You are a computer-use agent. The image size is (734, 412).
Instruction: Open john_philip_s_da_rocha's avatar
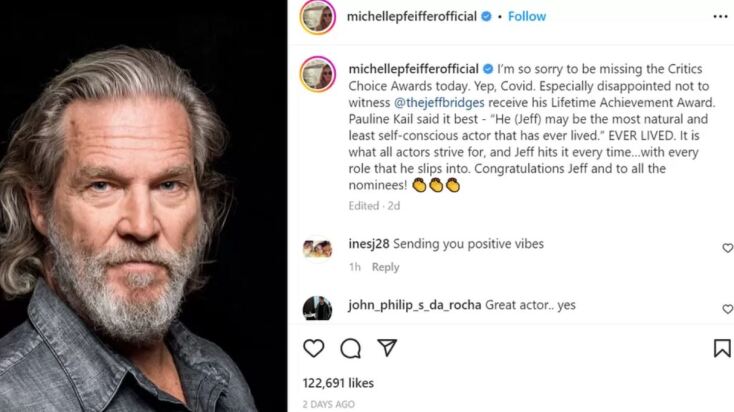[x=317, y=308]
